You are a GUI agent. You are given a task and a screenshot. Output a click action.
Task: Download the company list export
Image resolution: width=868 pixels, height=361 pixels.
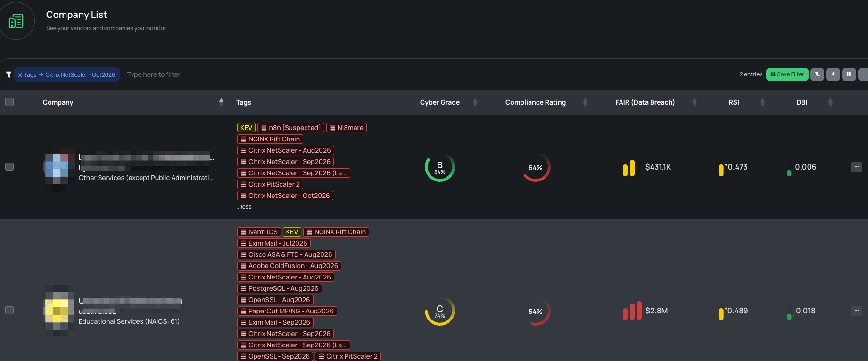(x=833, y=74)
